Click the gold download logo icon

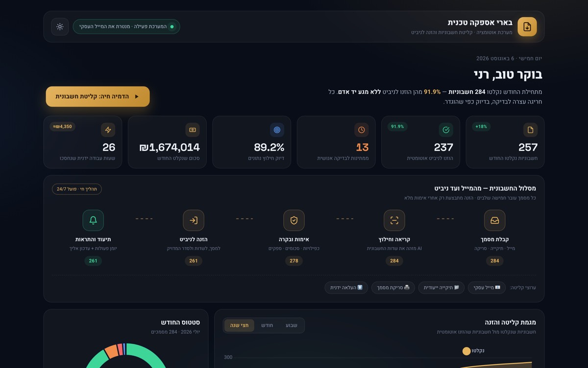pos(527,26)
